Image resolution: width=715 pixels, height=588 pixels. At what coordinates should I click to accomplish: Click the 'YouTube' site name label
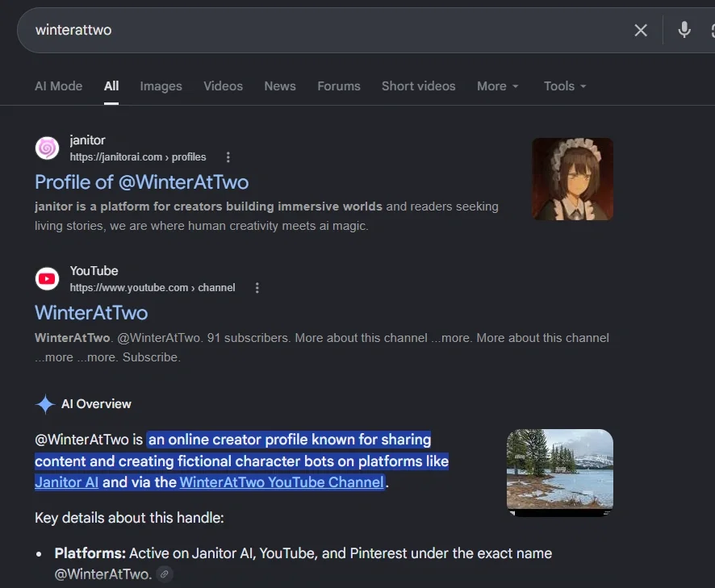point(94,271)
